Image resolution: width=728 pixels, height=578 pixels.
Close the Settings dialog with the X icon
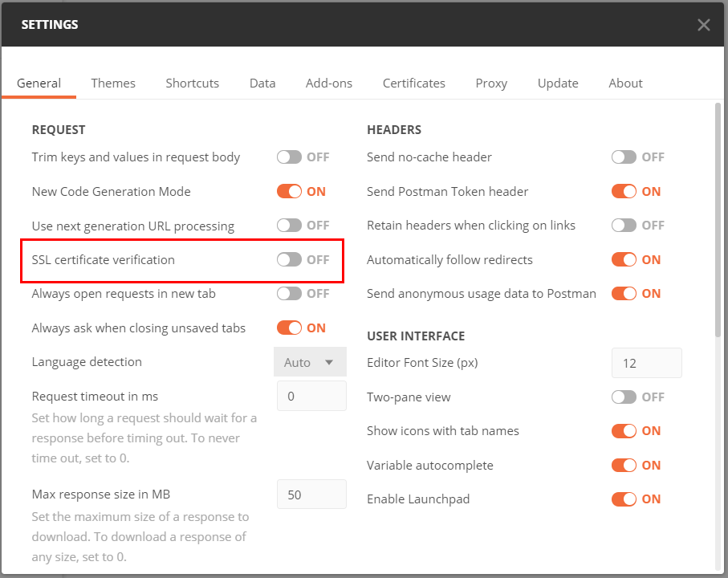703,25
